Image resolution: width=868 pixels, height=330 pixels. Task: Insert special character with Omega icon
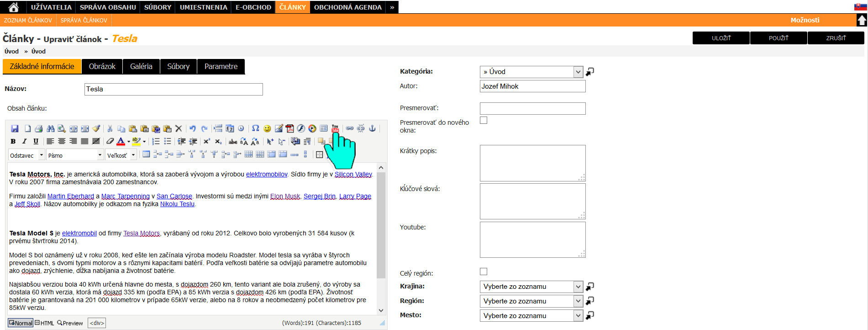[x=256, y=128]
